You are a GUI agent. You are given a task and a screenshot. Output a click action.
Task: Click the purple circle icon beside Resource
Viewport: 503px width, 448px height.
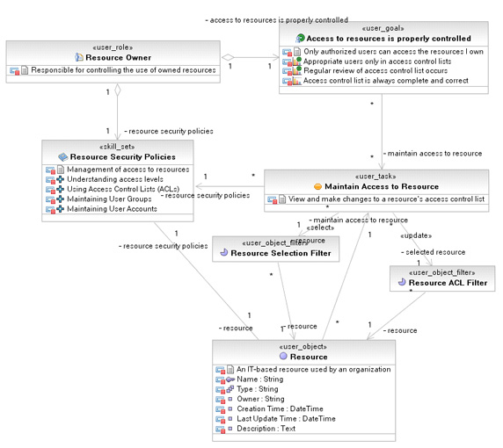point(283,356)
